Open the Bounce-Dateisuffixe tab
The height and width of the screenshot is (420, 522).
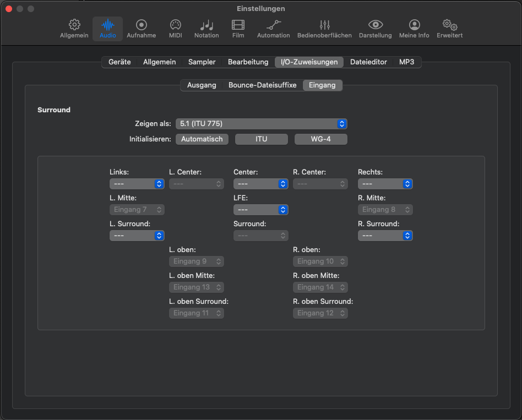pos(262,85)
